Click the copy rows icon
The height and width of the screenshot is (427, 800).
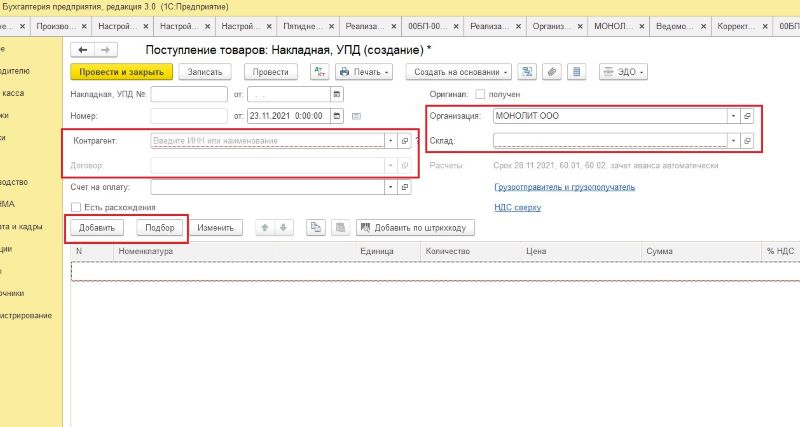pos(314,228)
